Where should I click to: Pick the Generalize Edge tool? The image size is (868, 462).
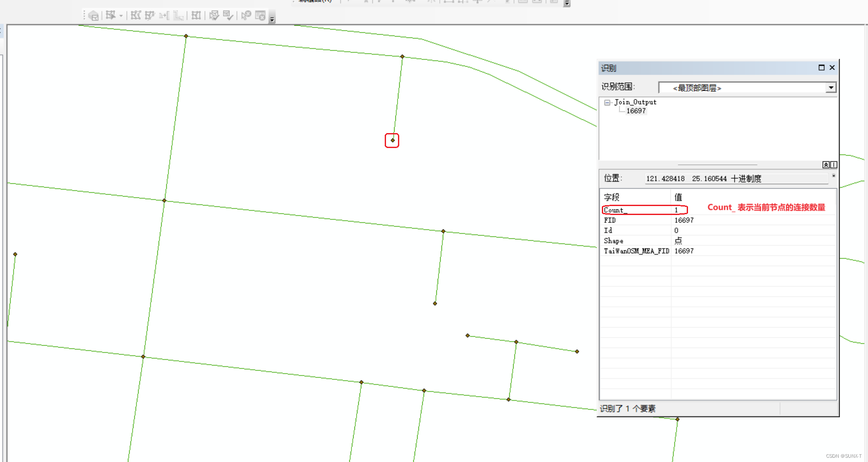click(x=178, y=16)
